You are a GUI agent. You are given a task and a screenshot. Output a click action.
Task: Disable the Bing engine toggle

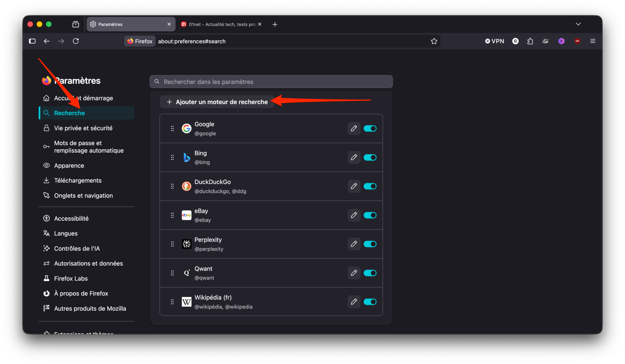click(x=370, y=157)
